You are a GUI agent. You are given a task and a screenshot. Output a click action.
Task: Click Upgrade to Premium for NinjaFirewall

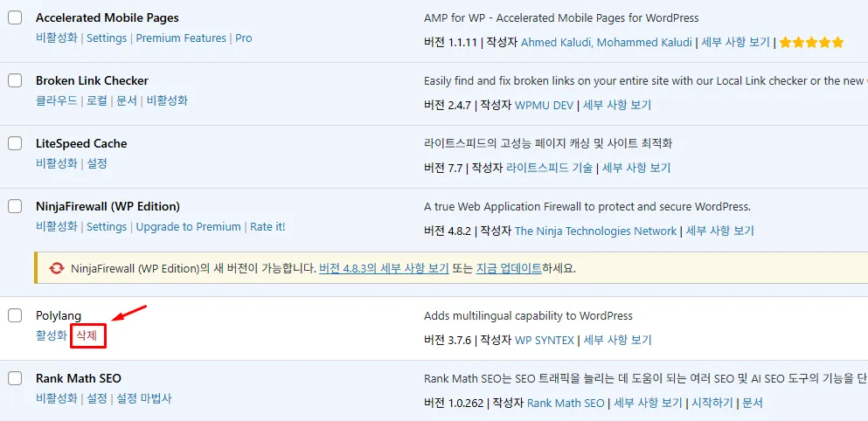188,227
